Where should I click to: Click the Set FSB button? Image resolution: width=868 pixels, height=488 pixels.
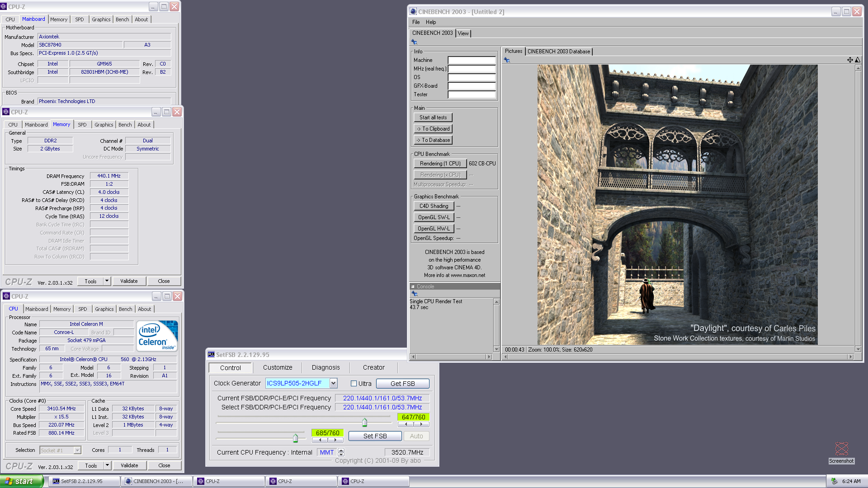point(375,436)
